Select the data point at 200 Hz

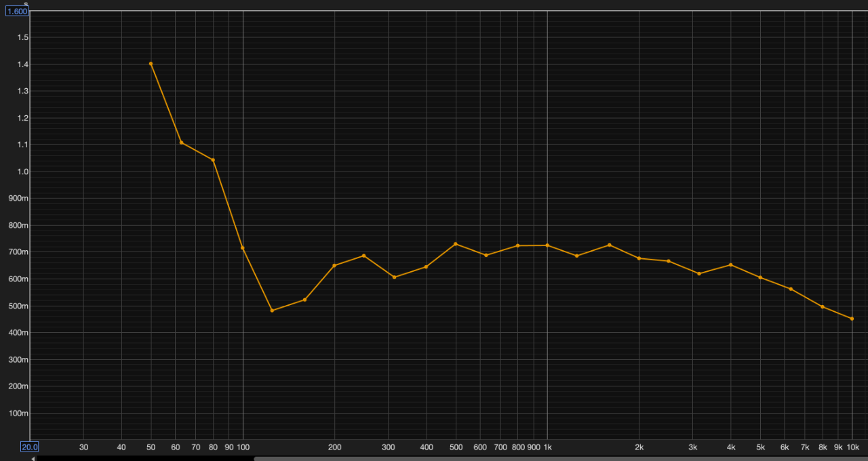334,266
